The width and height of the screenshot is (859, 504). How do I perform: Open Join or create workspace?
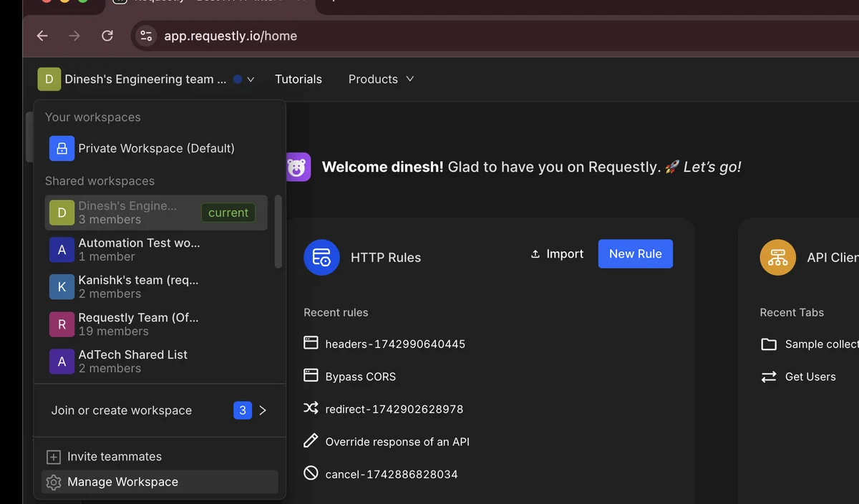pos(159,410)
